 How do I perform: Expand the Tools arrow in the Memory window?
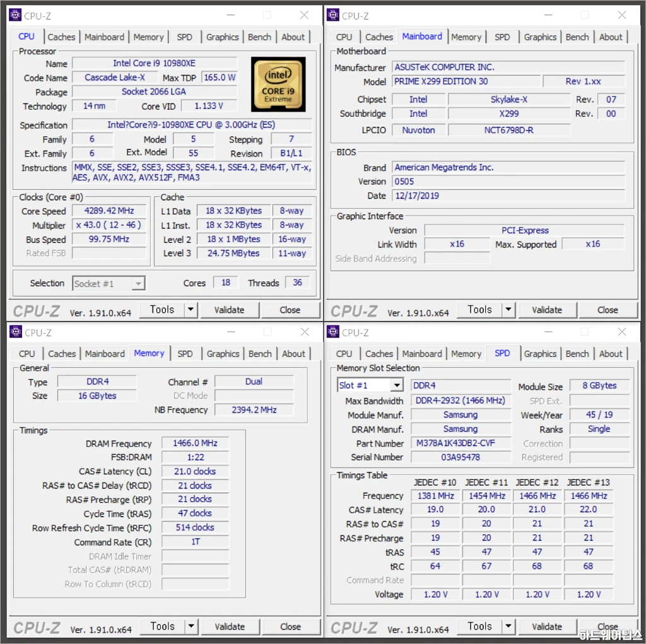pos(191,626)
